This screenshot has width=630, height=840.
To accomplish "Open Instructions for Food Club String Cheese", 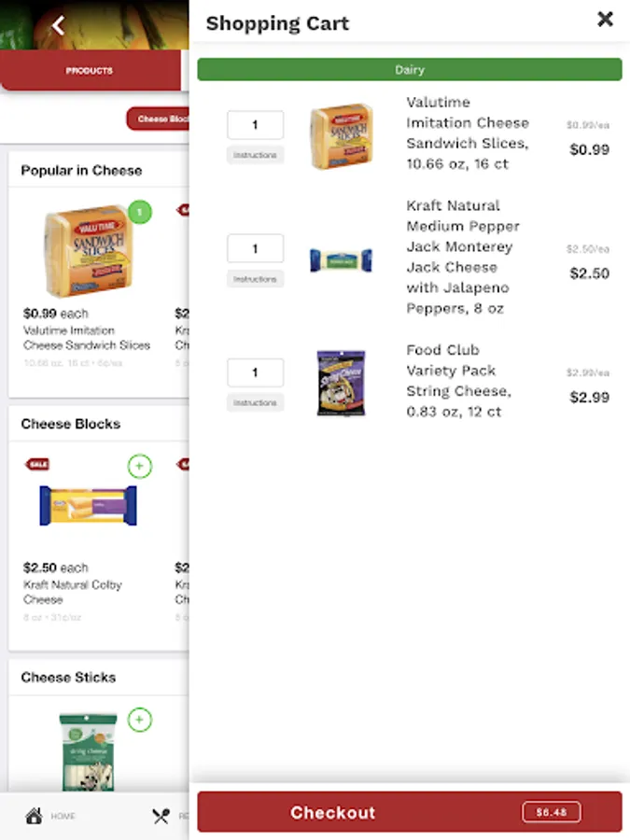I will coord(255,402).
